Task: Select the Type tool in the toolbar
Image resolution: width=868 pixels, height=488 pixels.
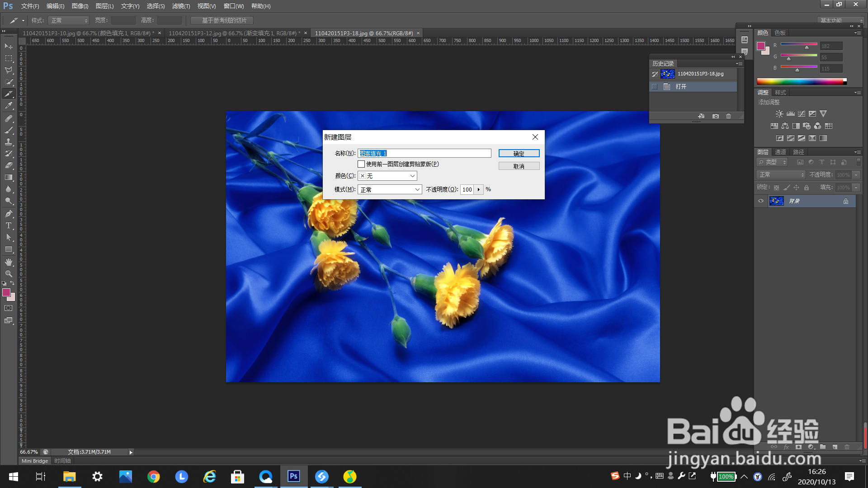Action: 9,225
